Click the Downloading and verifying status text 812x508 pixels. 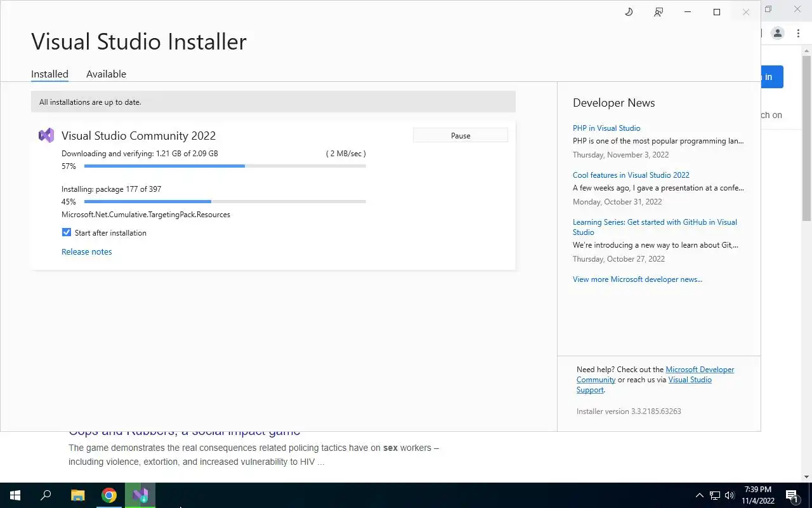[140, 153]
